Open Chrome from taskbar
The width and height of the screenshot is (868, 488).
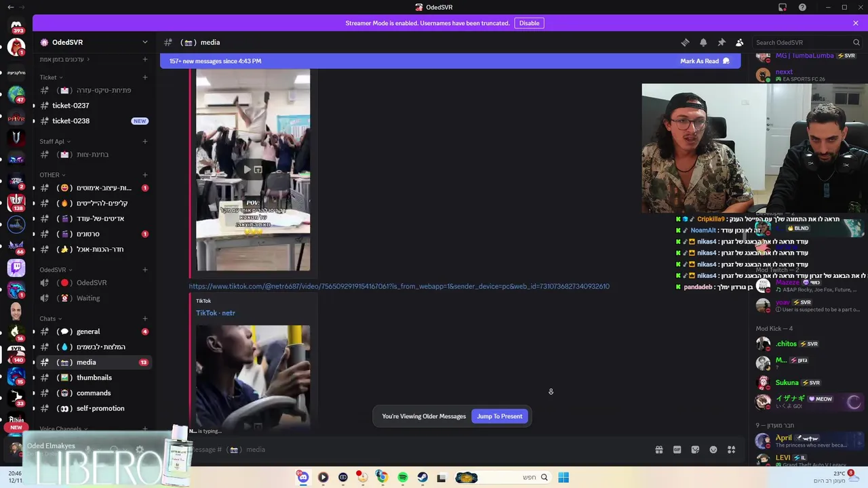click(382, 478)
